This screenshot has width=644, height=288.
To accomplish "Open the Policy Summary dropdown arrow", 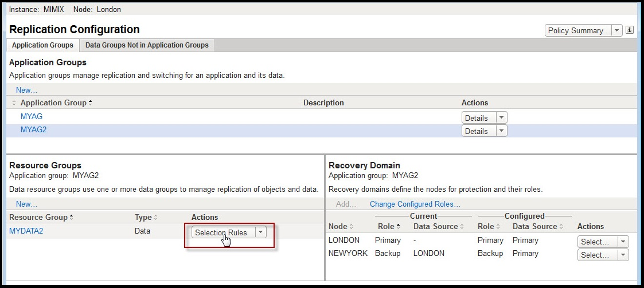I will [616, 30].
